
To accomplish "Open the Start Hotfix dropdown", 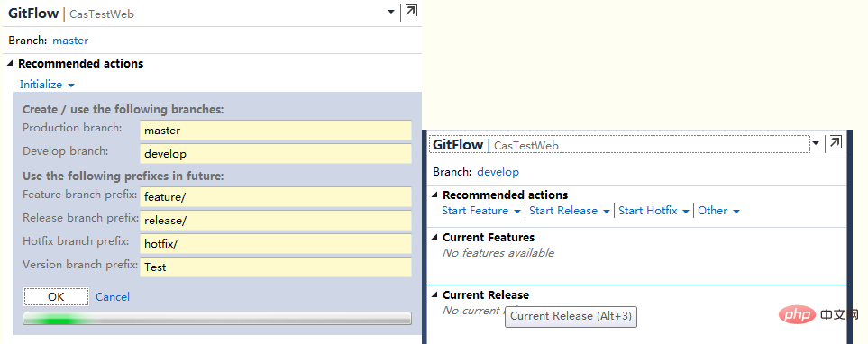I will [x=653, y=211].
